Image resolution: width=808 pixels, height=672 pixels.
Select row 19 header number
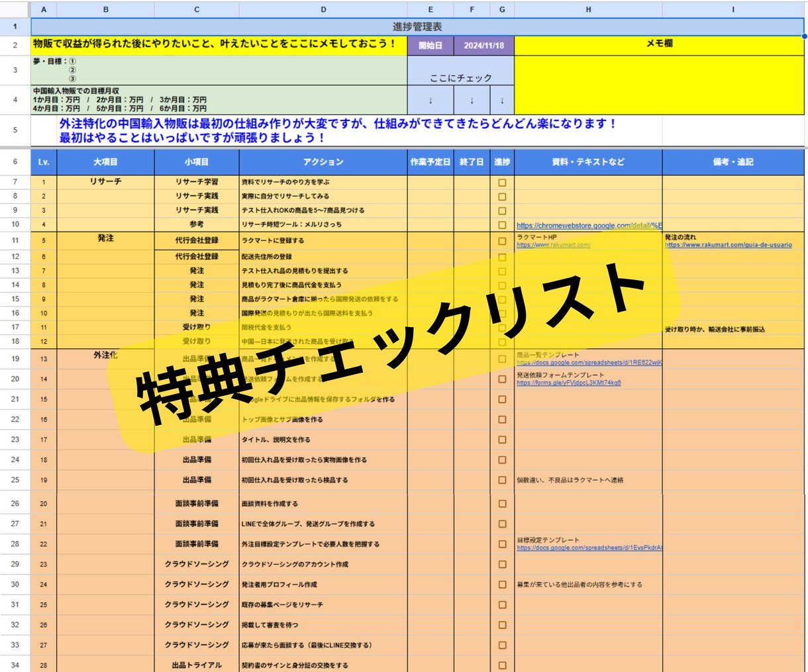coord(15,359)
